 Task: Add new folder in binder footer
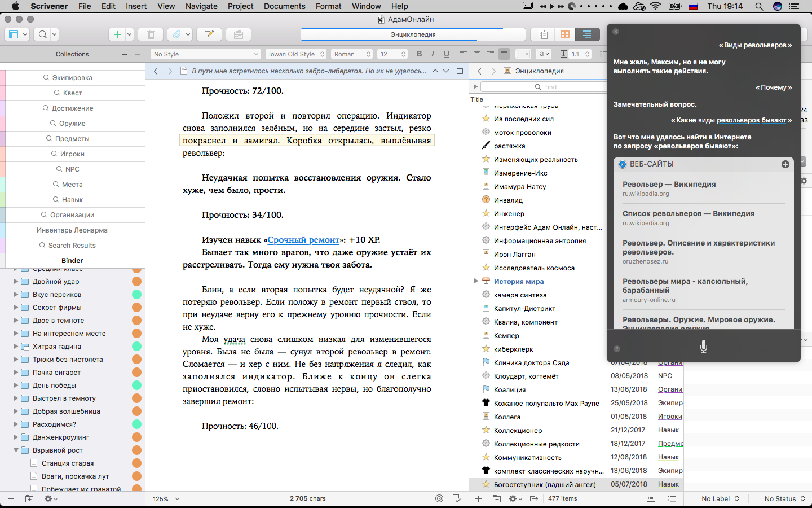pyautogui.click(x=29, y=499)
